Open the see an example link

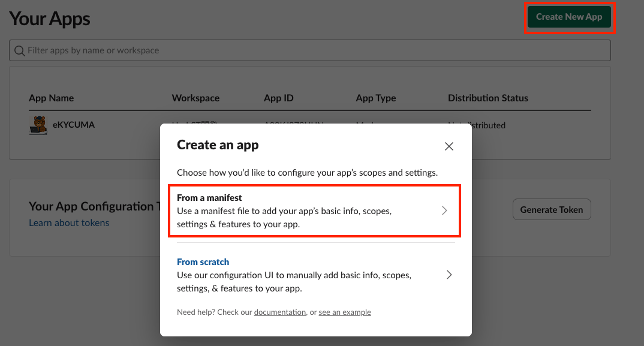point(345,312)
